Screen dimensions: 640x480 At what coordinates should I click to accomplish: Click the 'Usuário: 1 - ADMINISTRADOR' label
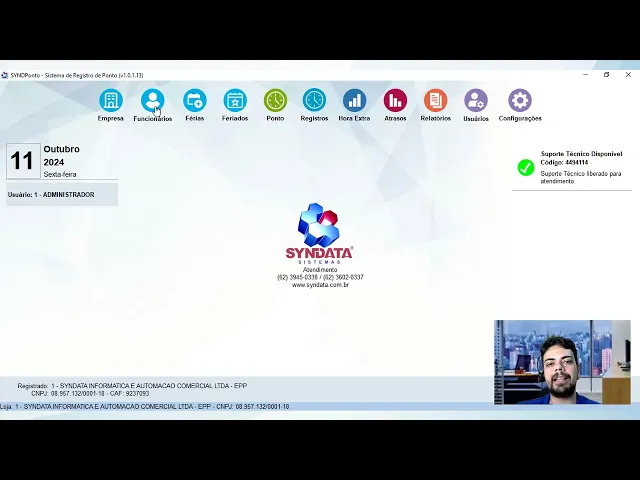[51, 195]
